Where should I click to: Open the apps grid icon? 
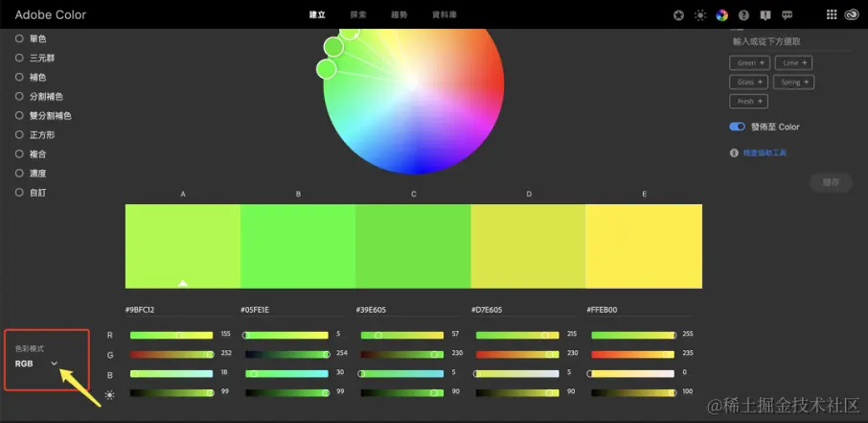832,15
